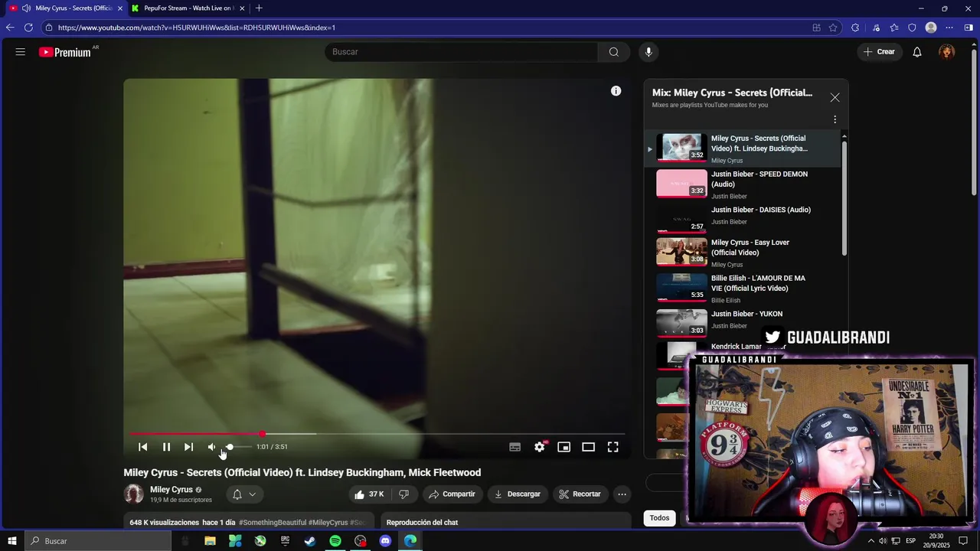Open browser settings and more ellipsis
Image resolution: width=980 pixels, height=551 pixels.
coord(949,28)
